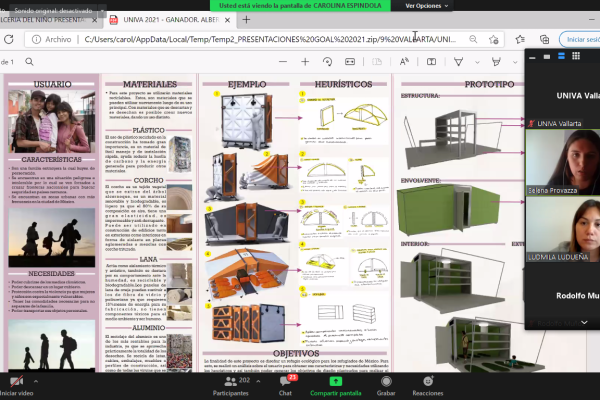
Task: Click the PROTOTIPO heading in PDF
Action: click(489, 84)
